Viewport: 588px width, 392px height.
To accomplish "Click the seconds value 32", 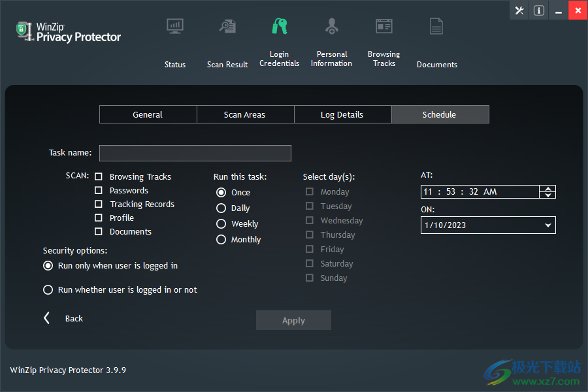I will coord(474,191).
